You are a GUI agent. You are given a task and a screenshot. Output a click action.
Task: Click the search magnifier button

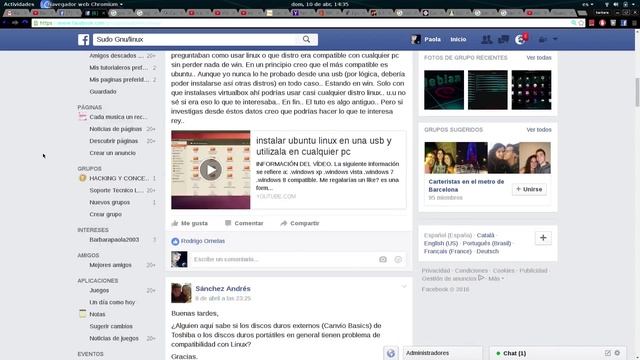[307, 39]
